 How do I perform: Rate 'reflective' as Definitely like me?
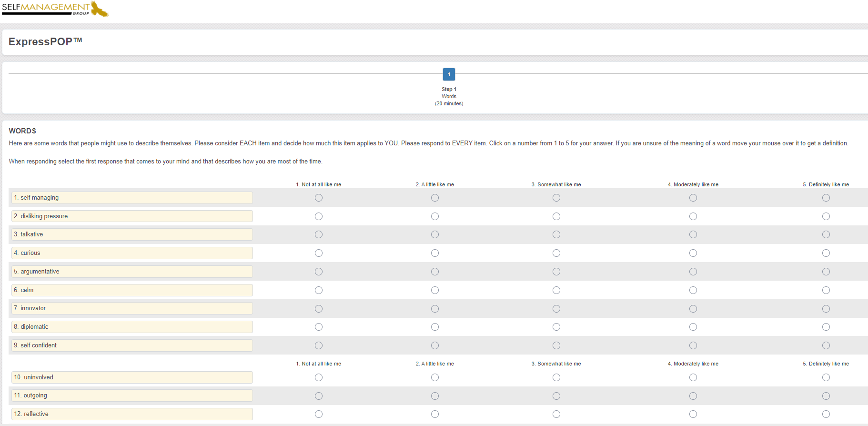(x=826, y=414)
